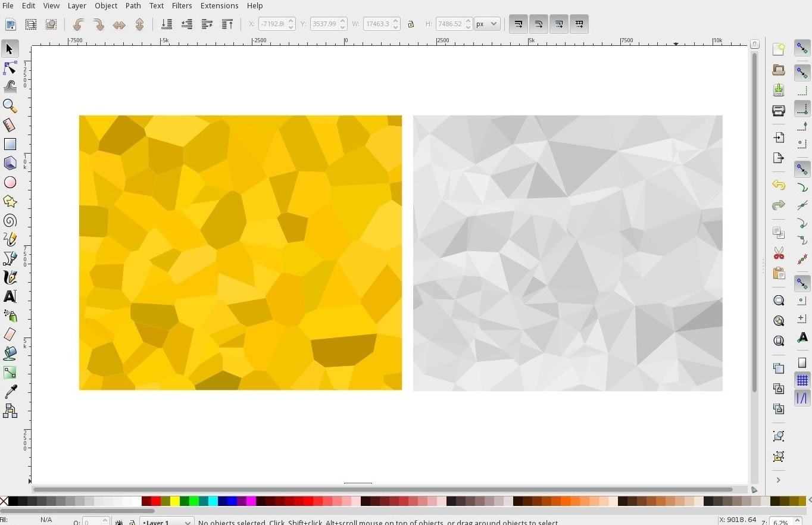Open the px units dropdown
The width and height of the screenshot is (812, 525).
[x=487, y=24]
